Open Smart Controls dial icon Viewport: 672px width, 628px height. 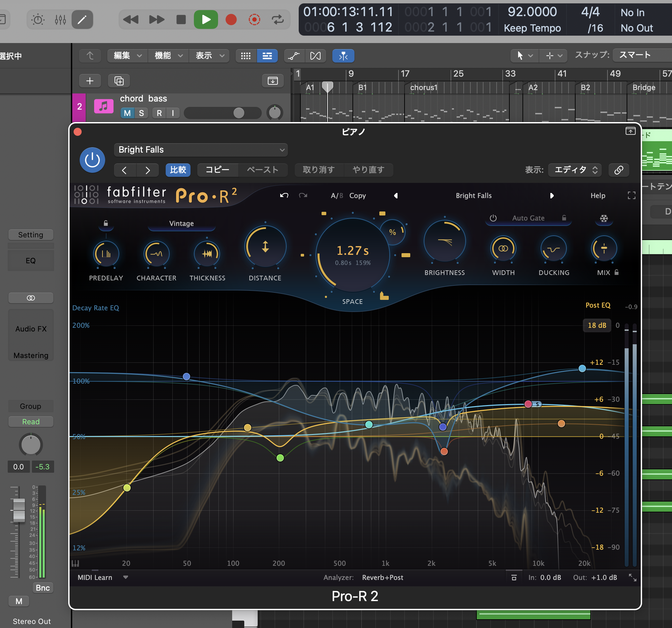coord(38,19)
